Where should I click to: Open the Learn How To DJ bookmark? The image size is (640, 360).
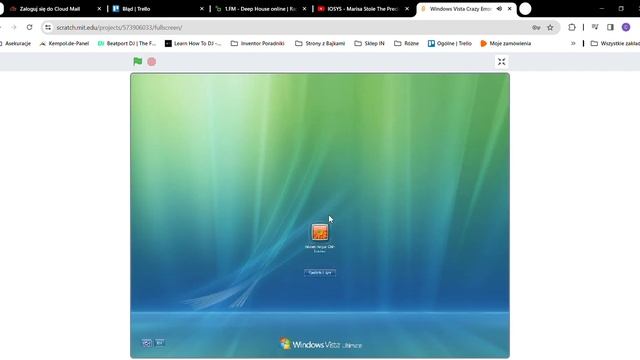pyautogui.click(x=193, y=43)
